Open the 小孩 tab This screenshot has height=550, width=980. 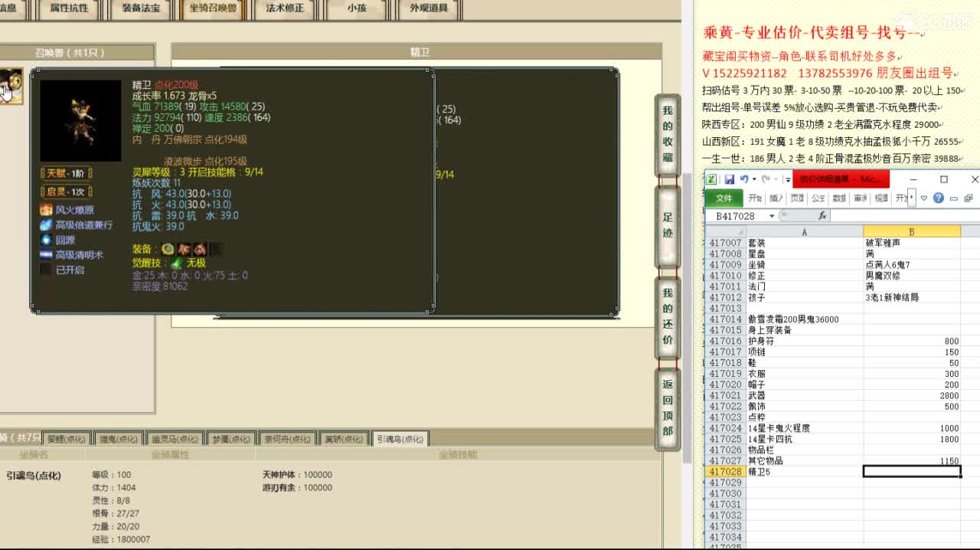pyautogui.click(x=357, y=9)
